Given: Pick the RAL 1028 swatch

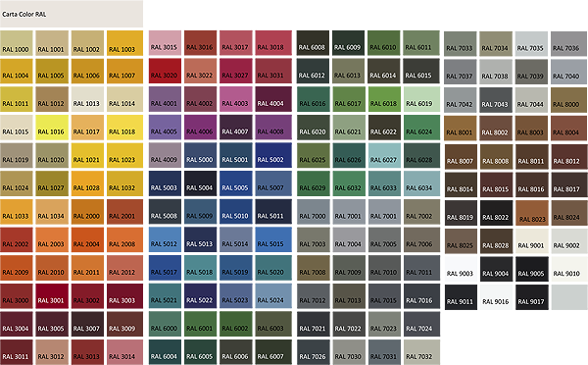Looking at the screenshot, I should pyautogui.click(x=87, y=183).
